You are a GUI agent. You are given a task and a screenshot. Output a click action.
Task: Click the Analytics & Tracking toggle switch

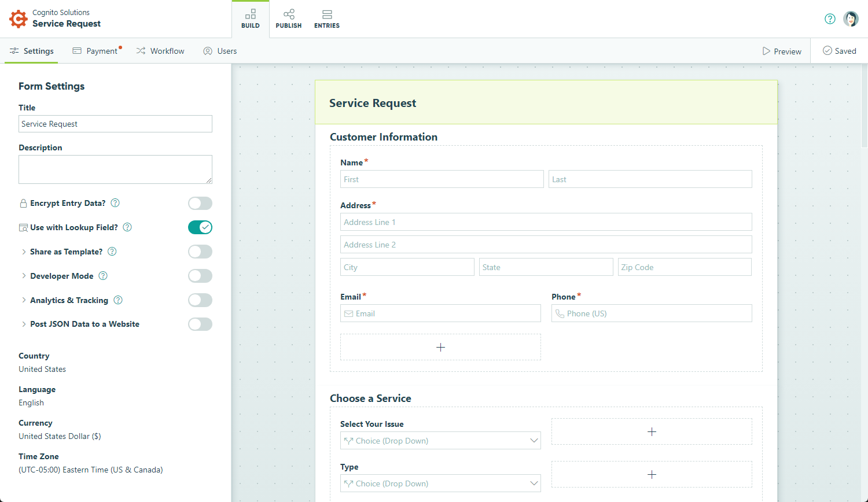click(200, 300)
